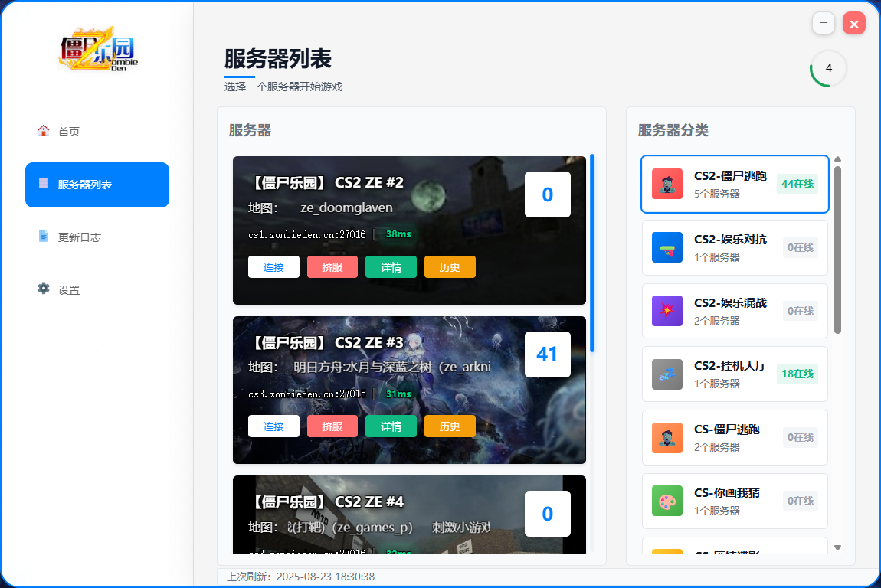Click the 上次刷新 timestamp in status bar
The image size is (881, 588).
300,577
